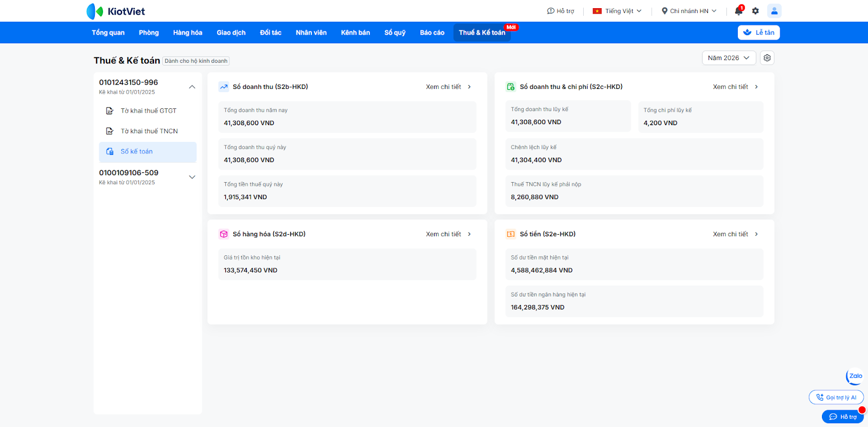Open Tờ khai thuế TNCN
This screenshot has height=427, width=868.
[x=148, y=131]
